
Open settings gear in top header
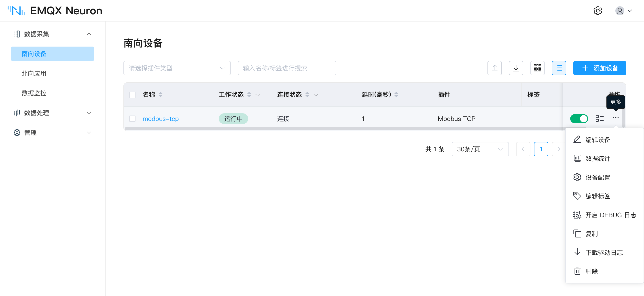(x=597, y=11)
